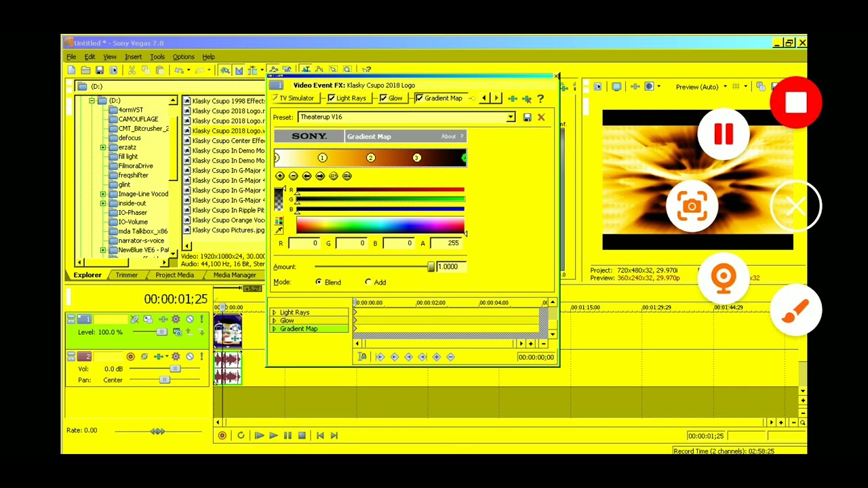Toggle Mute on audio track 2
This screenshot has width=868, height=488.
(x=190, y=357)
